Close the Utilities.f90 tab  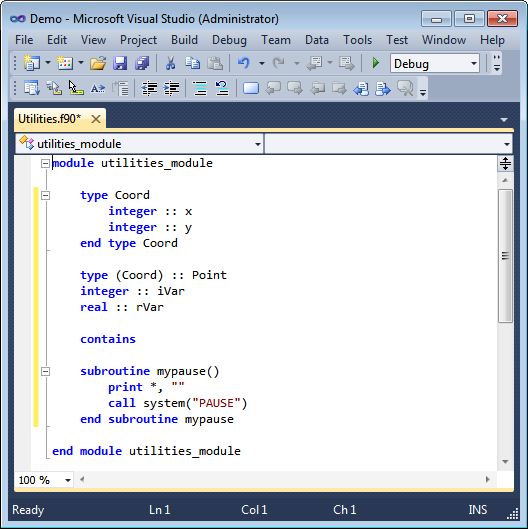click(96, 119)
